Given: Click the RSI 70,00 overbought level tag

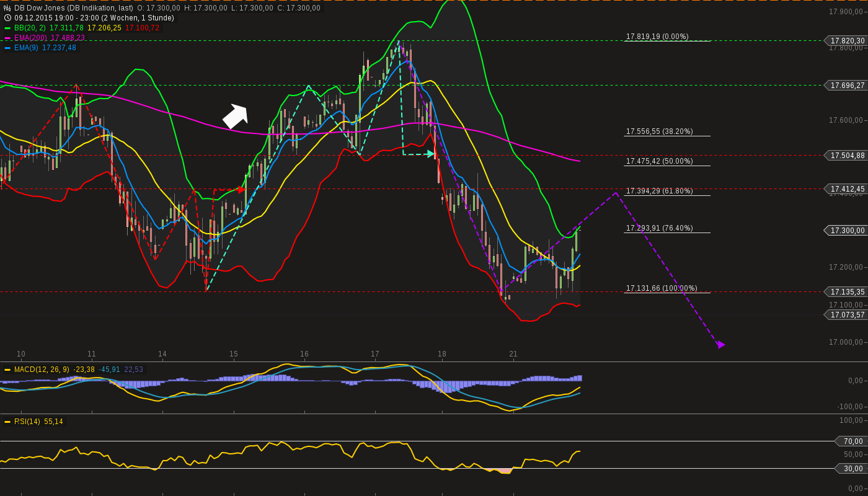Looking at the screenshot, I should point(852,441).
